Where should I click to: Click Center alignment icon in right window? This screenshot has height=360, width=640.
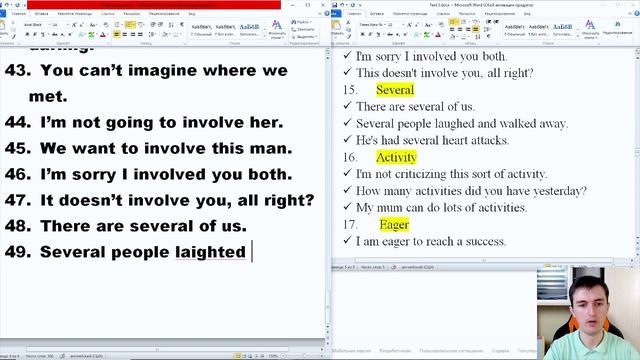tap(460, 29)
